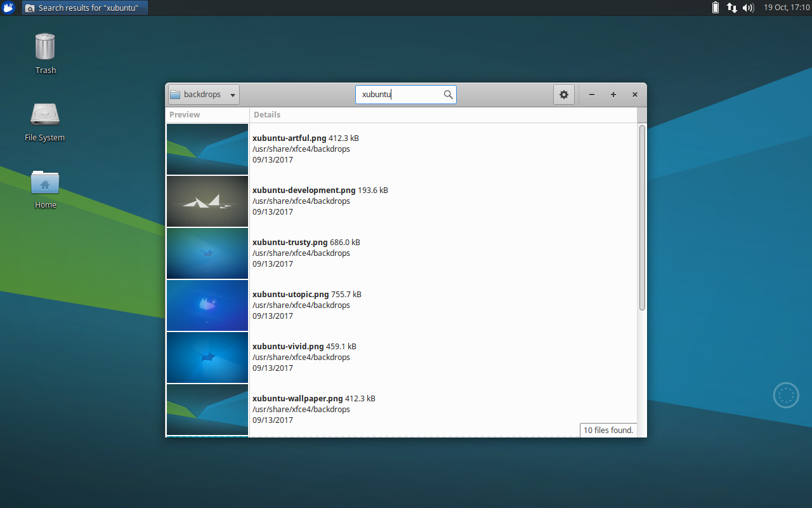The height and width of the screenshot is (508, 812).
Task: Click the volume icon in the system tray
Action: pyautogui.click(x=747, y=8)
